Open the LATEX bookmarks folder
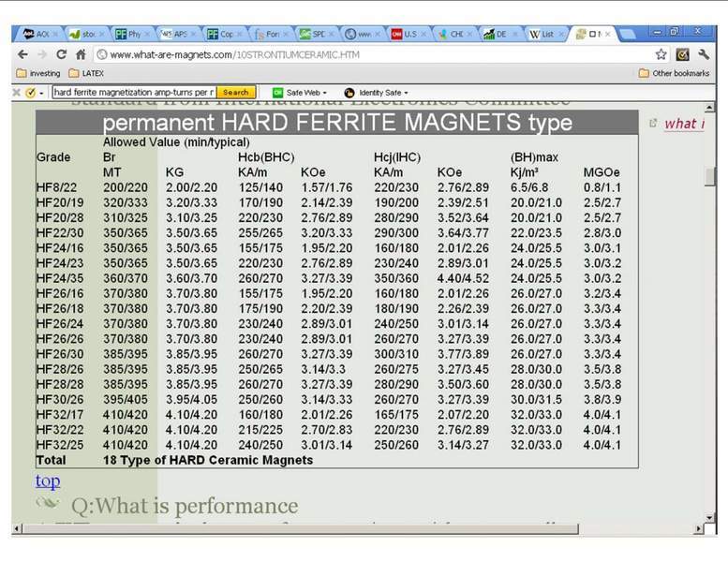The width and height of the screenshot is (728, 562). (86, 73)
